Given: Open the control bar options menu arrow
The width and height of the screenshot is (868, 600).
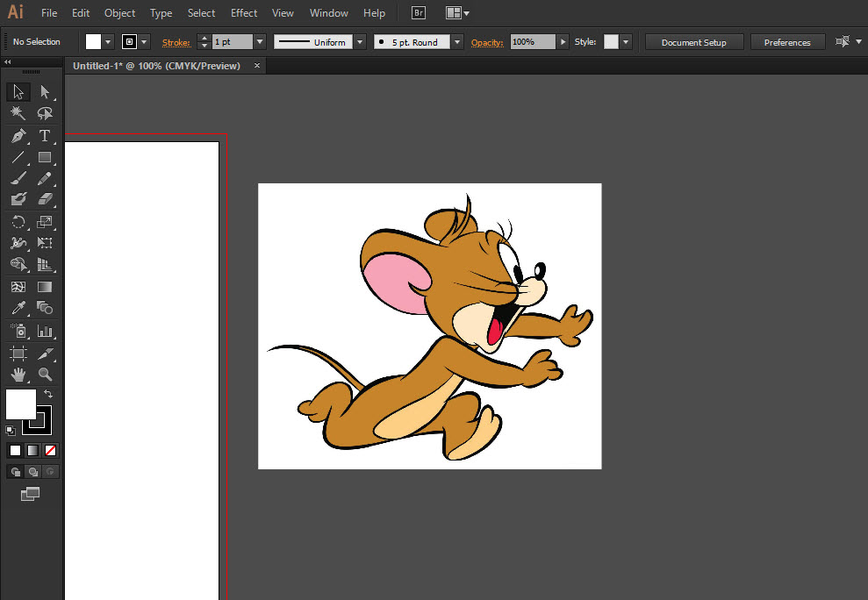Looking at the screenshot, I should coord(858,41).
